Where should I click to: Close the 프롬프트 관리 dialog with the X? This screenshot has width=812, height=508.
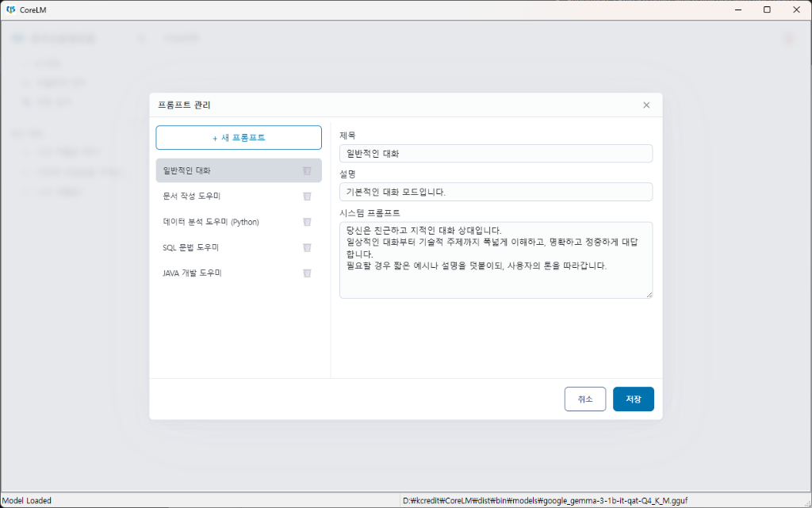point(645,105)
